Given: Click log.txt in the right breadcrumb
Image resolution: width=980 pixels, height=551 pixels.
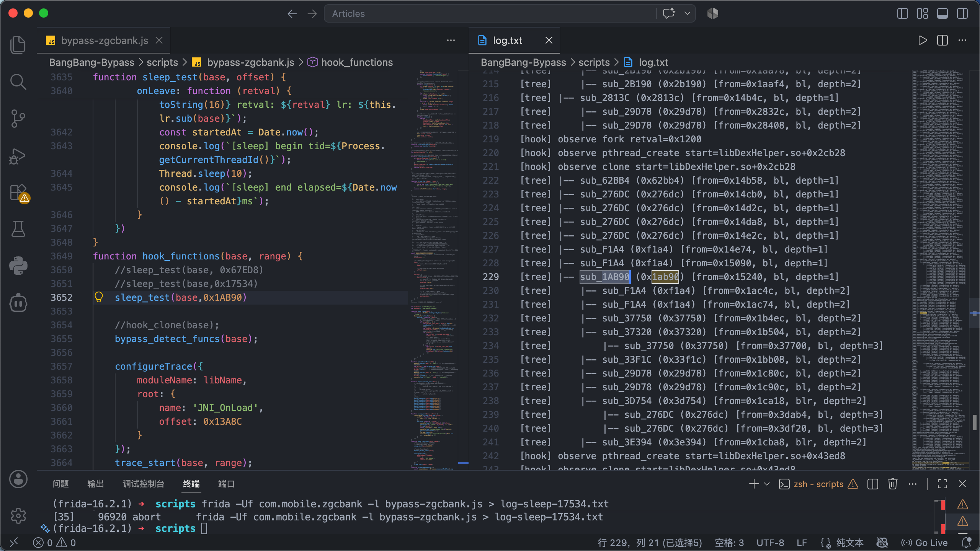Looking at the screenshot, I should point(653,62).
